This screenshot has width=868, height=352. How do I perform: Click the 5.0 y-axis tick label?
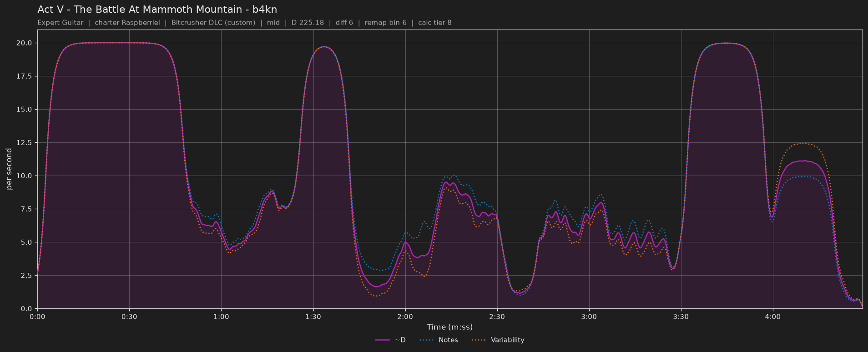tap(26, 242)
